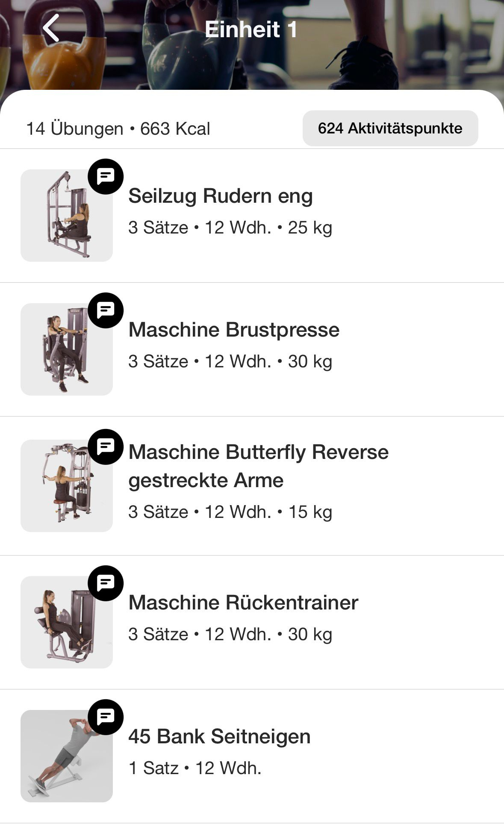Tap the 624 Aktivitätspunkte button
504x828 pixels.
[390, 128]
